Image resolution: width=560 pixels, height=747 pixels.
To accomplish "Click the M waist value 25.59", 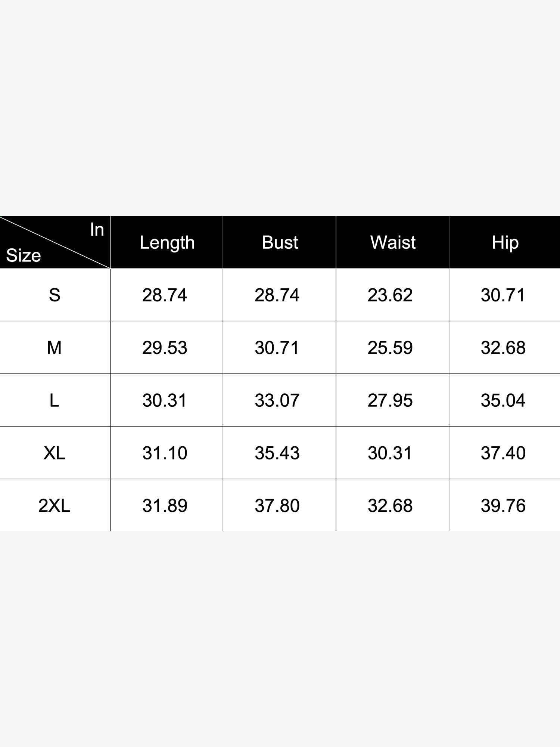I will pos(390,348).
